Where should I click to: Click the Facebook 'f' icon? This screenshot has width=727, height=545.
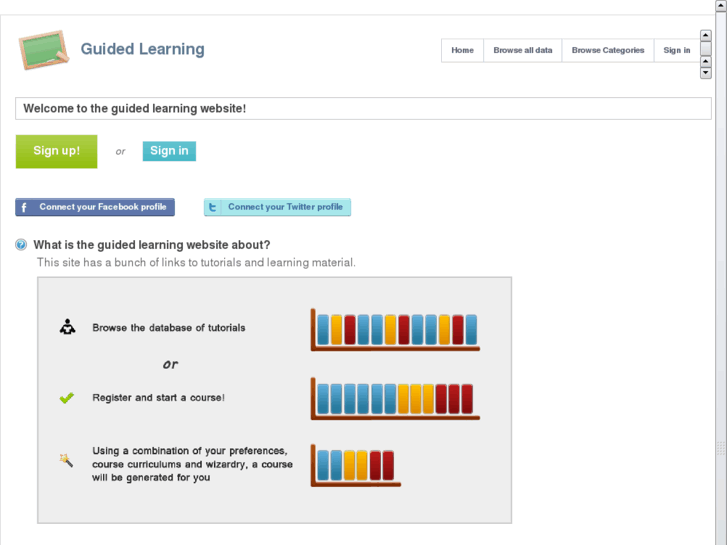24,207
